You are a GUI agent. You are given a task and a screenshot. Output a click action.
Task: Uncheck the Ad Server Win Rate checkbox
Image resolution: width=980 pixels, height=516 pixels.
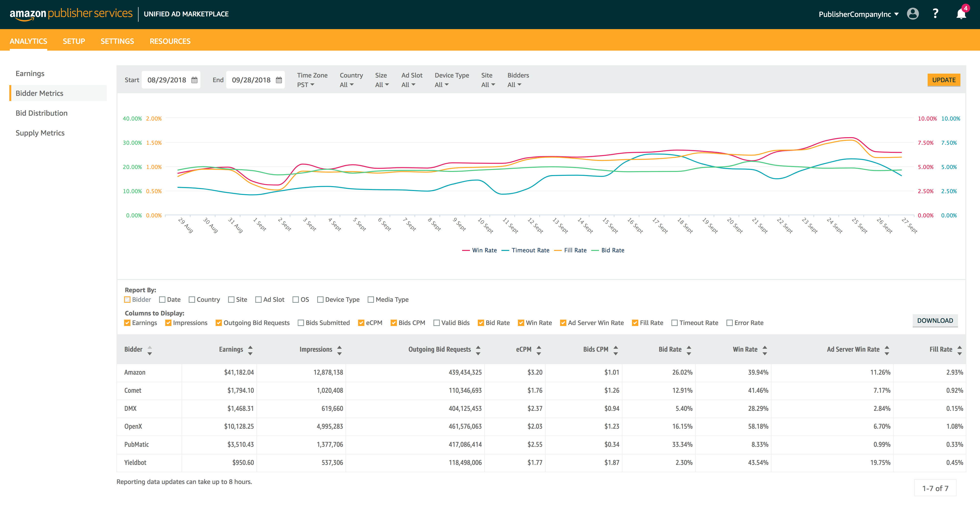point(563,323)
